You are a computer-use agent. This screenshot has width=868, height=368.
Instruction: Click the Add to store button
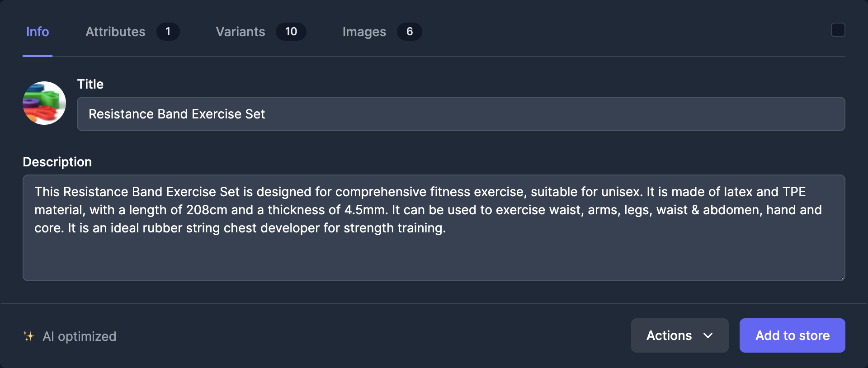tap(792, 335)
